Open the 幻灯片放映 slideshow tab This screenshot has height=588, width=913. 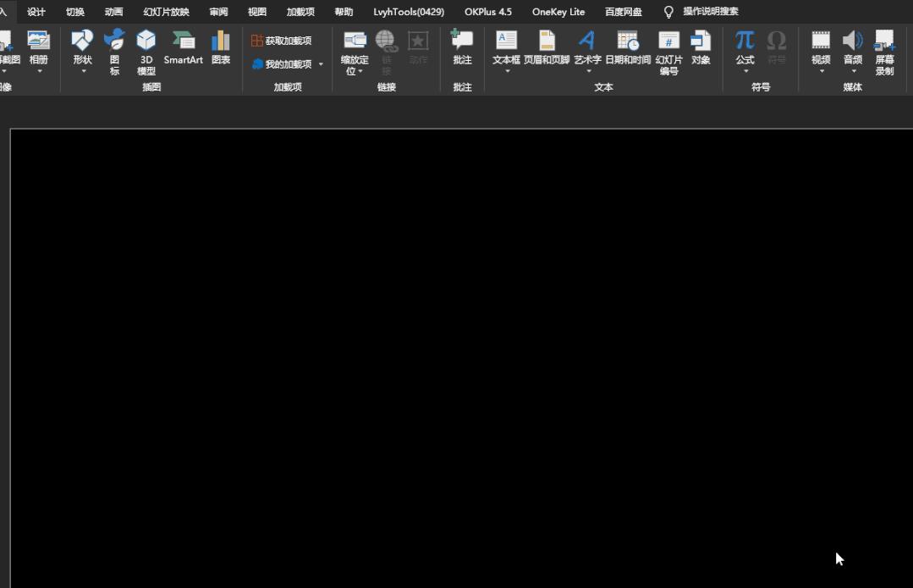coord(166,12)
